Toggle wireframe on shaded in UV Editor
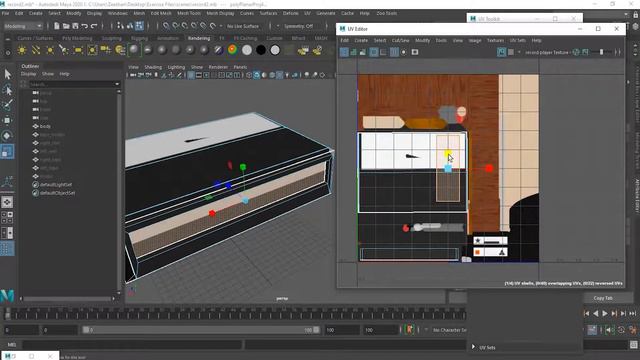This screenshot has width=640, height=360. 345,52
